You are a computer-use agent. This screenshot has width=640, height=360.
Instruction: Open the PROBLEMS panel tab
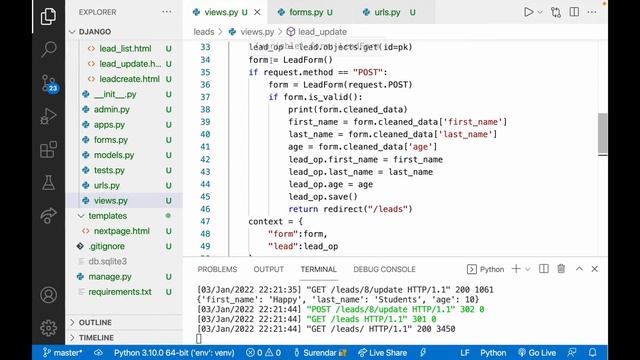tap(217, 269)
